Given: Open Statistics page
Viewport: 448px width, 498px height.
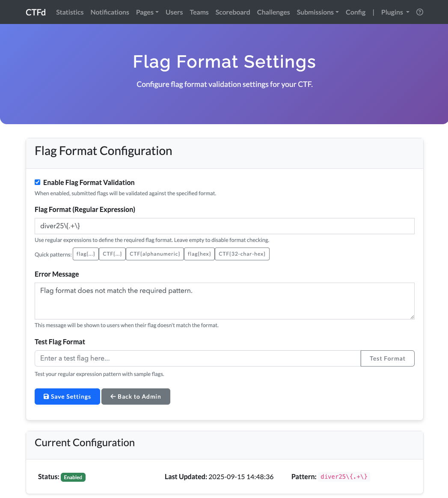Looking at the screenshot, I should (70, 12).
